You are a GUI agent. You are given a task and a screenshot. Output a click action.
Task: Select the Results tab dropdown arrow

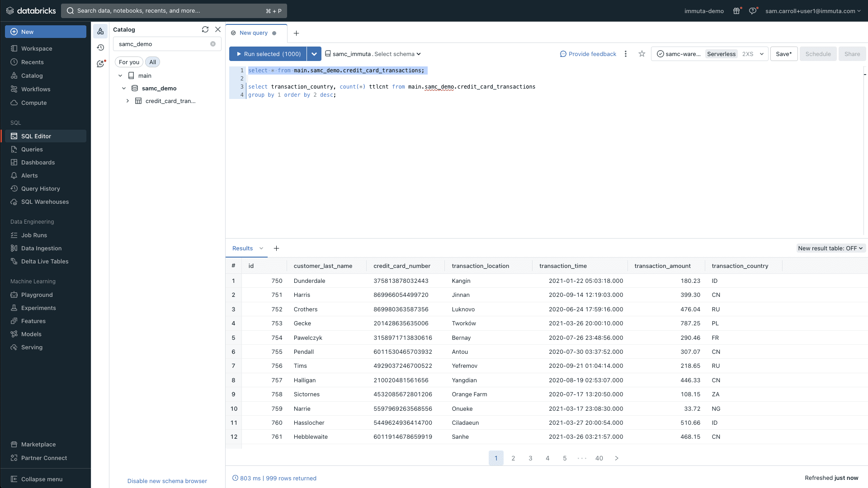pos(261,248)
